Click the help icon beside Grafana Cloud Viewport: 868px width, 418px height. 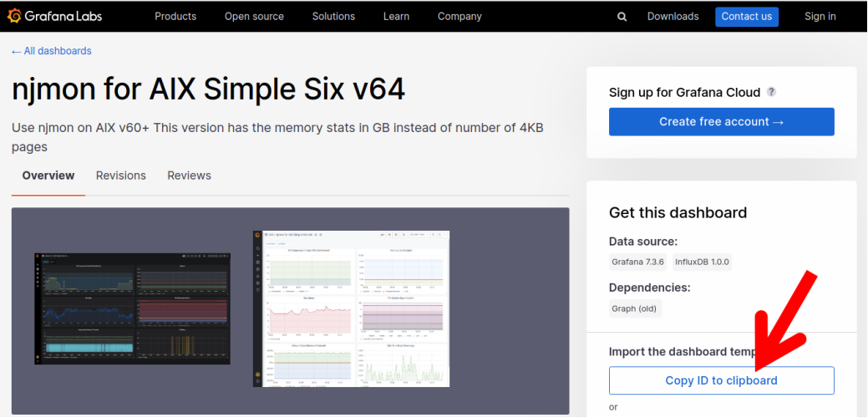click(771, 92)
